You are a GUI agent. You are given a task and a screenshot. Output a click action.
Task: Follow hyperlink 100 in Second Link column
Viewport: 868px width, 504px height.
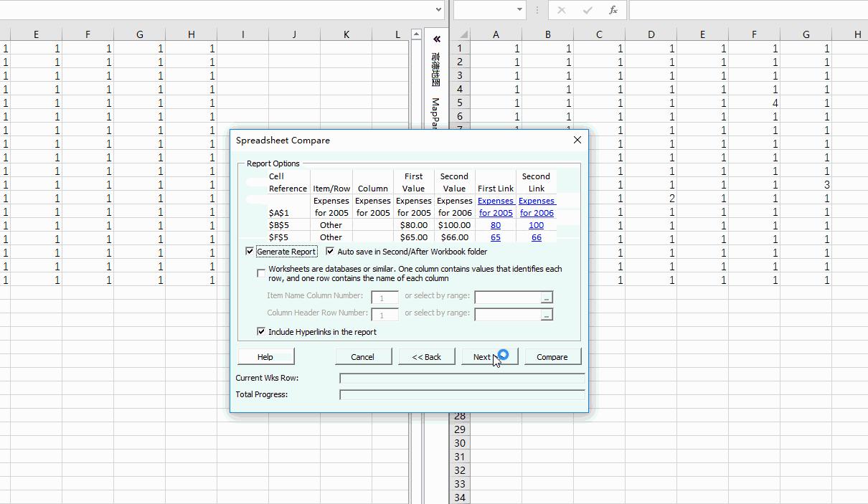(x=536, y=225)
